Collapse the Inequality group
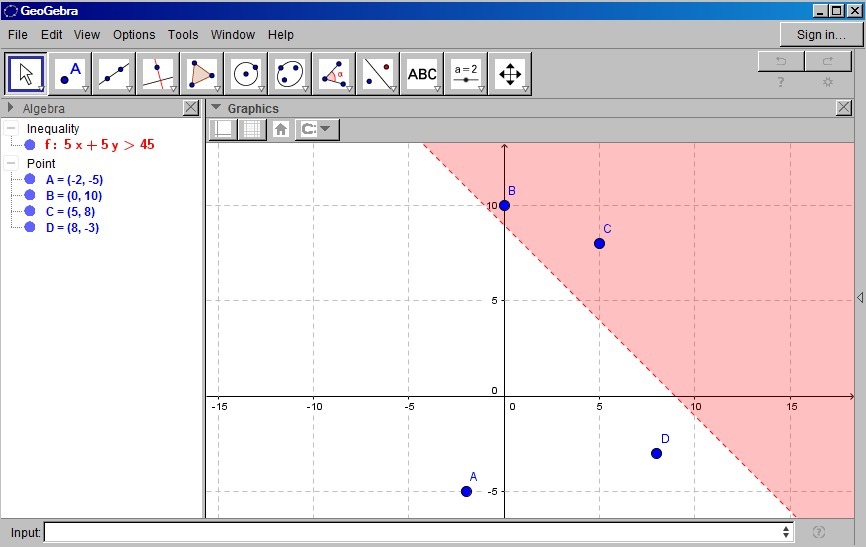Viewport: 866px width, 547px height. tap(11, 128)
